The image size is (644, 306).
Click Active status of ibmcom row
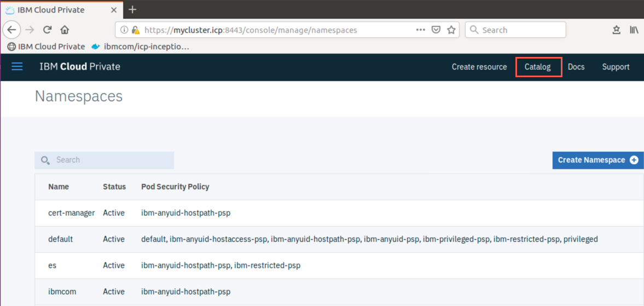114,292
